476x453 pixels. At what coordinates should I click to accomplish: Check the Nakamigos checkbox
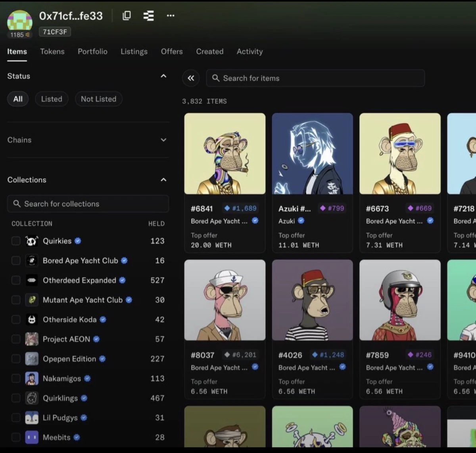click(x=16, y=378)
